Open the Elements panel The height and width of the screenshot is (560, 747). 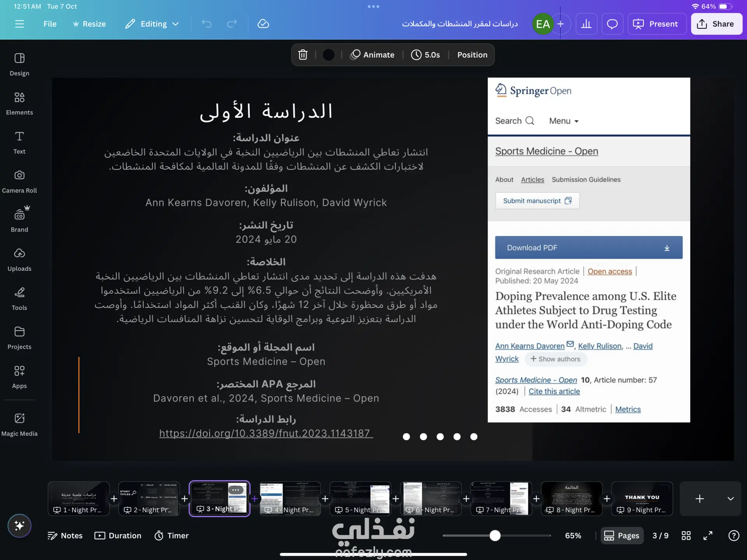tap(19, 103)
